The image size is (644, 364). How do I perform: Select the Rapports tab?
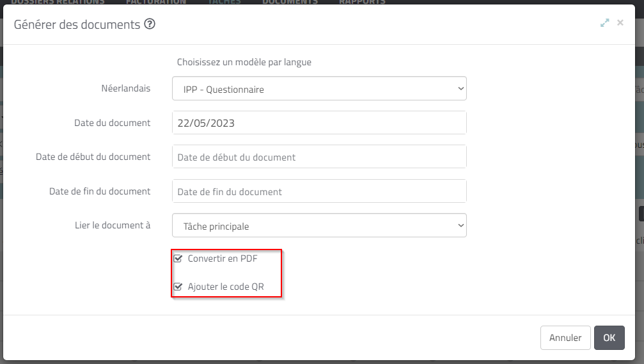click(362, 2)
